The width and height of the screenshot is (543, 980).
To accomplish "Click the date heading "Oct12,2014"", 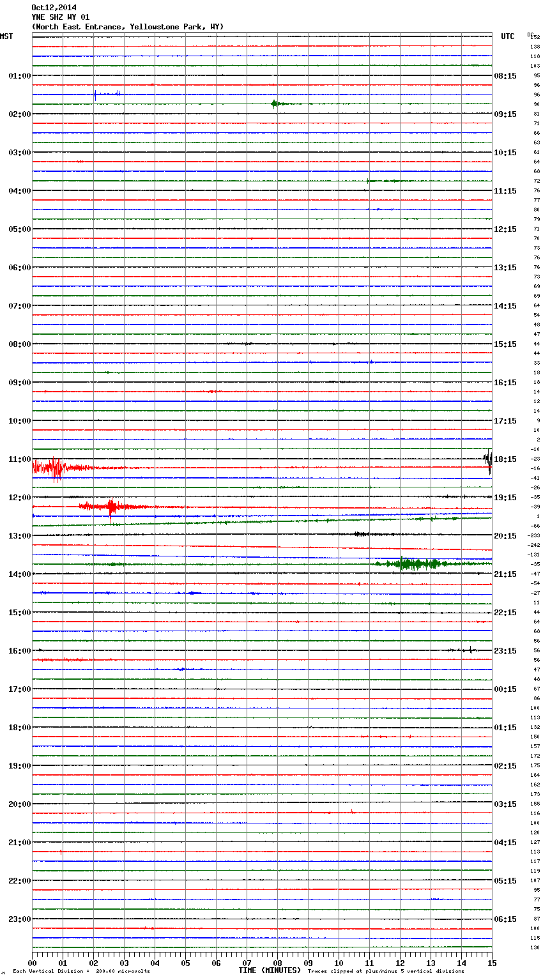I will click(x=54, y=8).
